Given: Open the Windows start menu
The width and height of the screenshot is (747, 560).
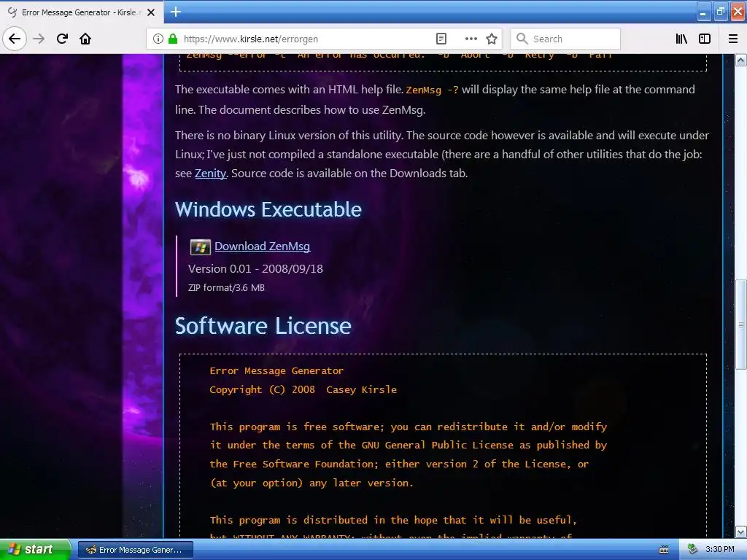Looking at the screenshot, I should [35, 550].
